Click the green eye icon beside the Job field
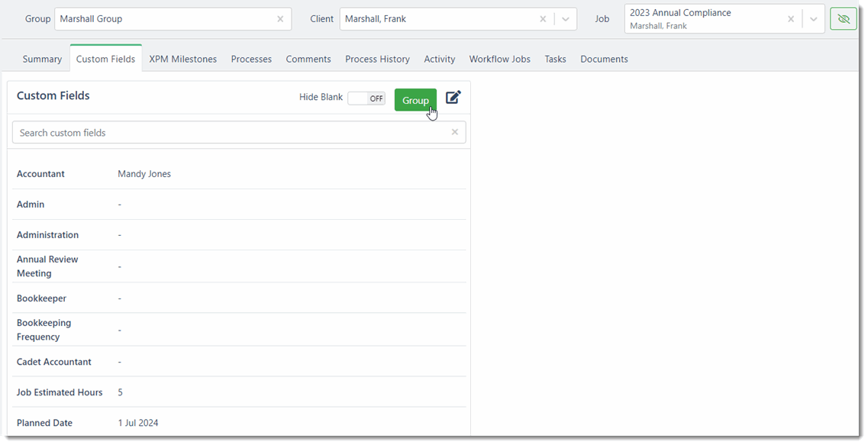This screenshot has width=868, height=445. point(843,18)
